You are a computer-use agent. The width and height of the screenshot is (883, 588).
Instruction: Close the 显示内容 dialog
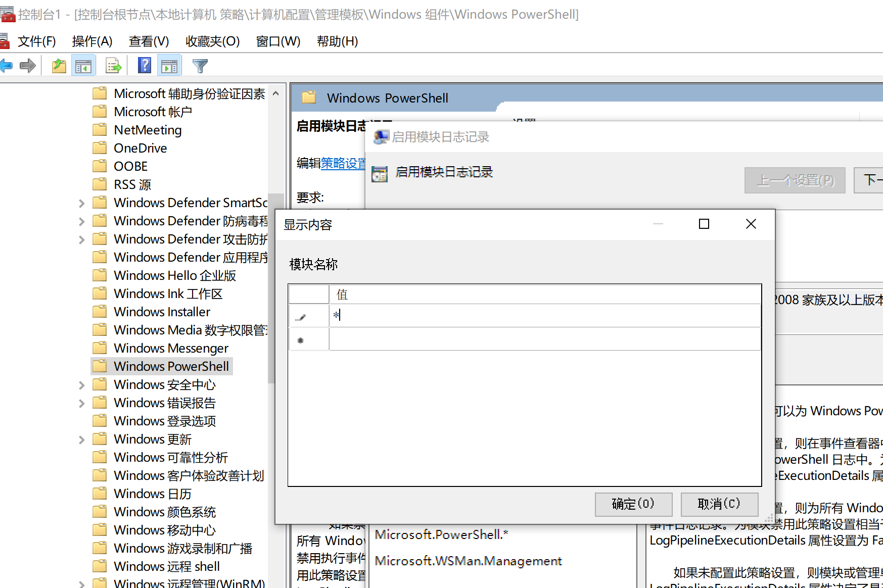(x=751, y=224)
